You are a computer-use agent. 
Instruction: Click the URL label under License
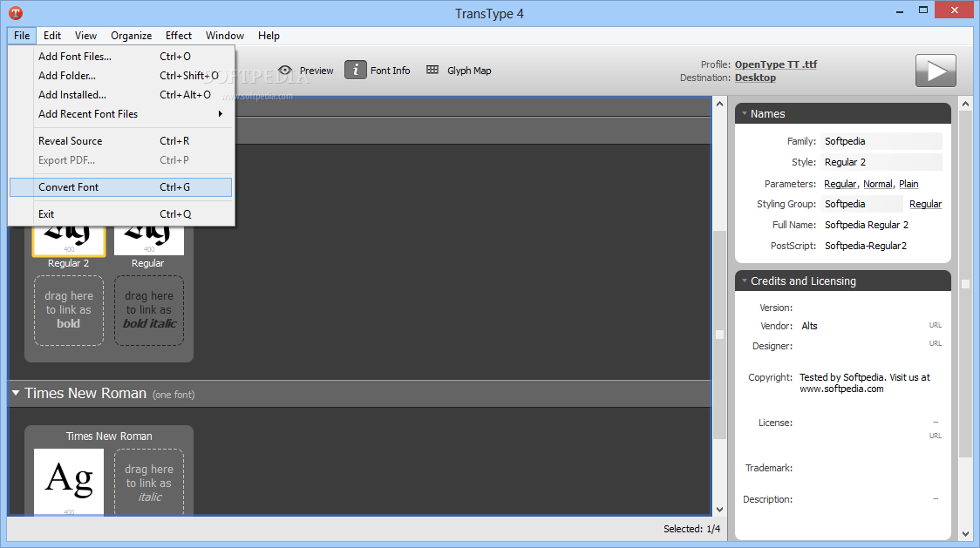935,436
